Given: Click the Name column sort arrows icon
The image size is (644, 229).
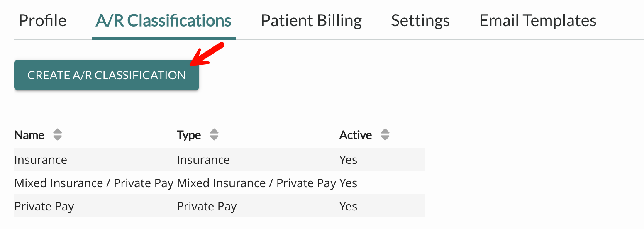Looking at the screenshot, I should [58, 135].
